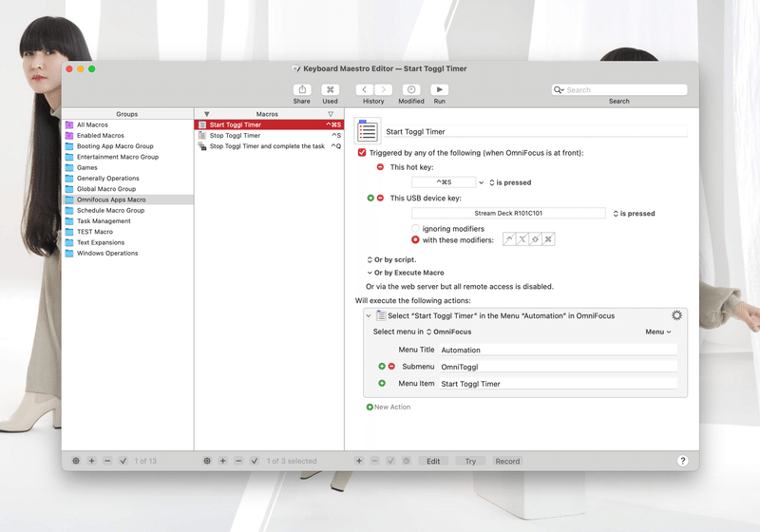This screenshot has width=760, height=532.
Task: Select with these modifiers radio button
Action: point(415,239)
